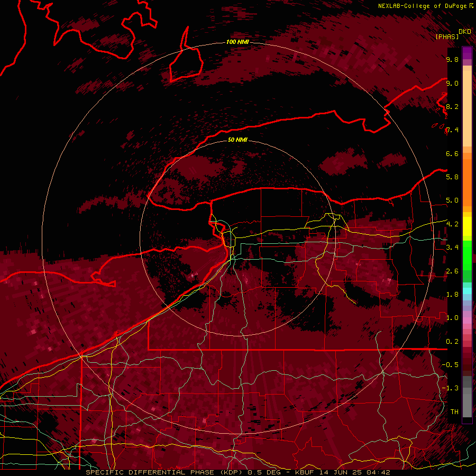Click the 5.8 value on color scale
Screen dimensions: 476x476
pyautogui.click(x=452, y=177)
